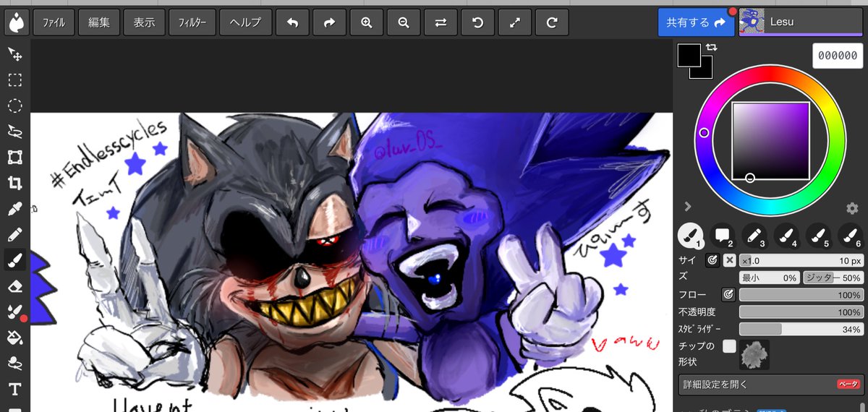
Task: Select pencil brush preset 3
Action: (x=754, y=235)
